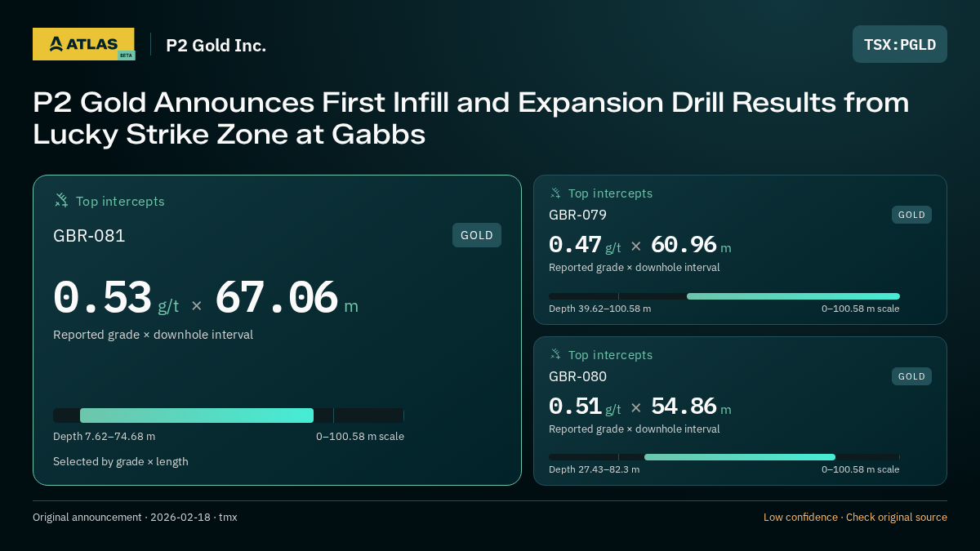Click the 67.06 m interval value
The image size is (980, 551).
point(287,299)
